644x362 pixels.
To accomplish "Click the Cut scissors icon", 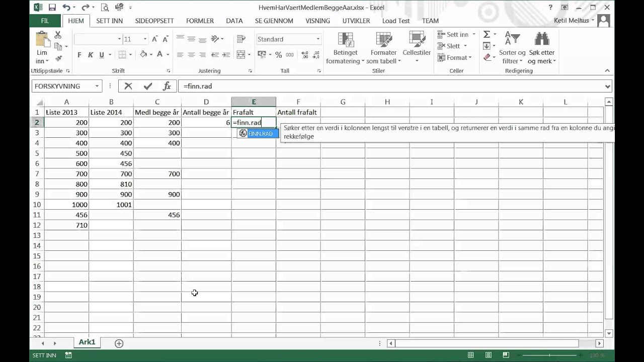I will pyautogui.click(x=58, y=35).
